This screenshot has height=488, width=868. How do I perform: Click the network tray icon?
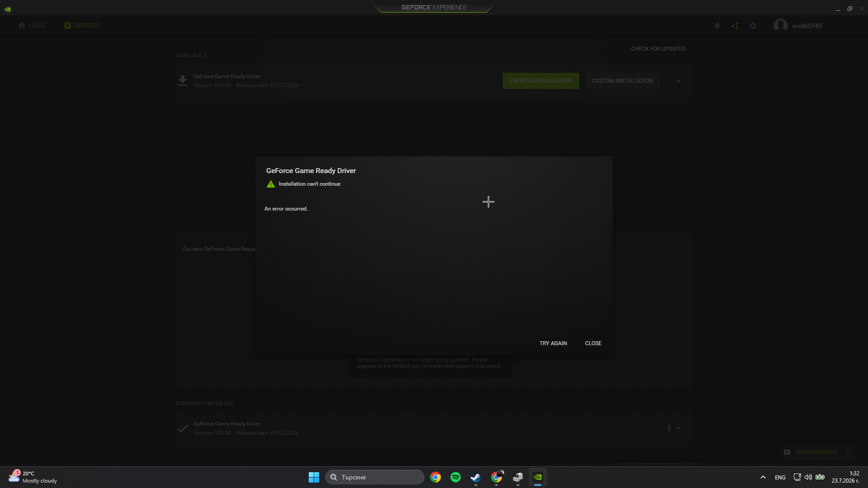tap(797, 477)
